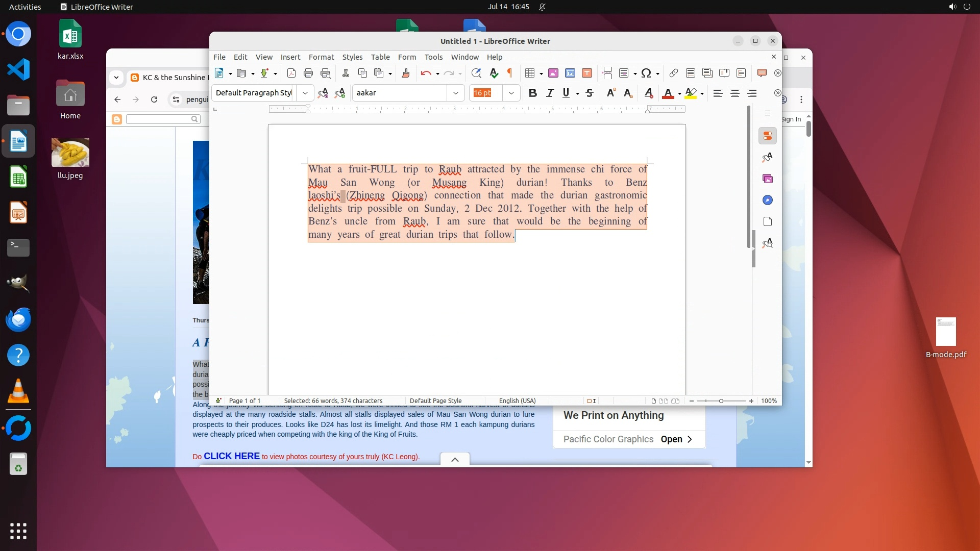Image resolution: width=980 pixels, height=551 pixels.
Task: Toggle Formatting Marks pilcrow
Action: [x=509, y=73]
